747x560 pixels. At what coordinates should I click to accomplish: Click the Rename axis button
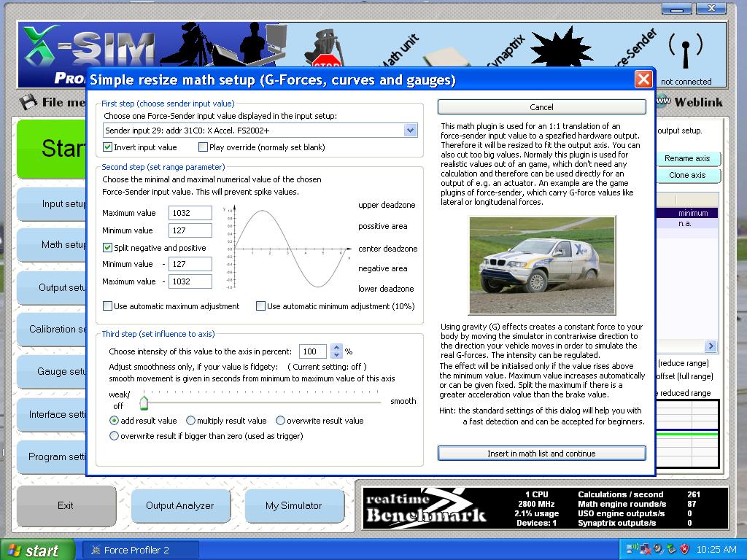(x=687, y=158)
